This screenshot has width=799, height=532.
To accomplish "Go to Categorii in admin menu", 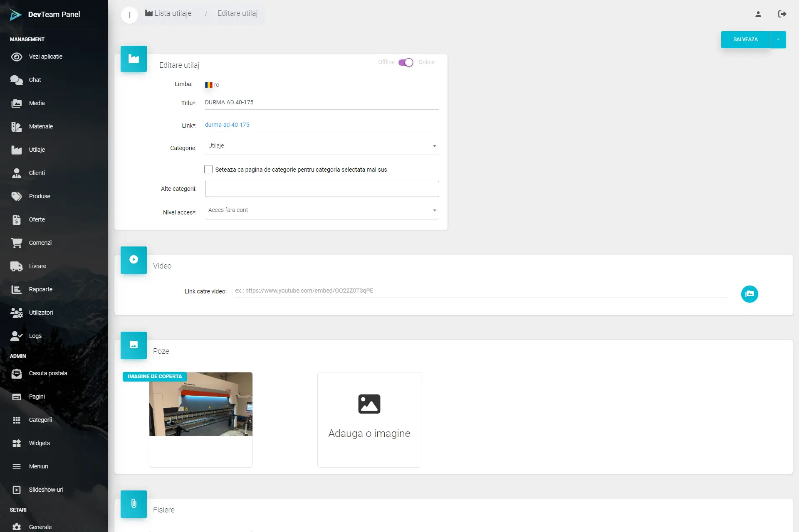I will click(40, 420).
